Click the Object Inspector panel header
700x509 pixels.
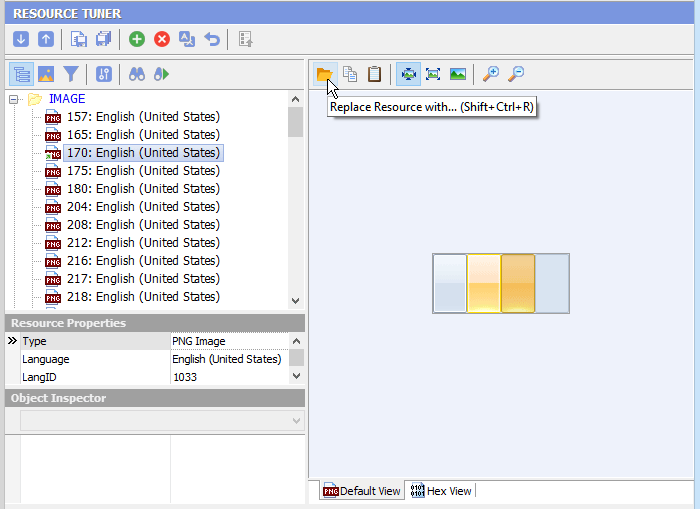coord(155,398)
